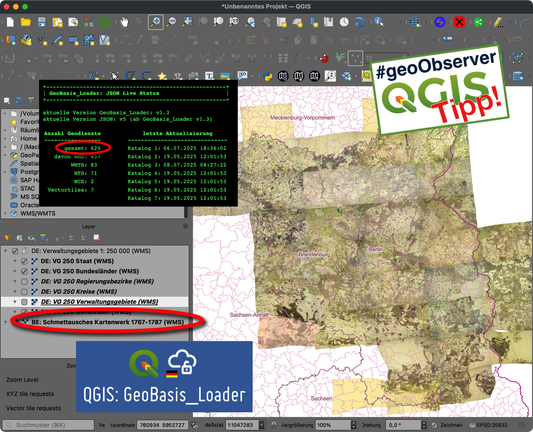Toggle snapping with the red magnet icon
This screenshot has width=533, height=432.
coord(324,58)
